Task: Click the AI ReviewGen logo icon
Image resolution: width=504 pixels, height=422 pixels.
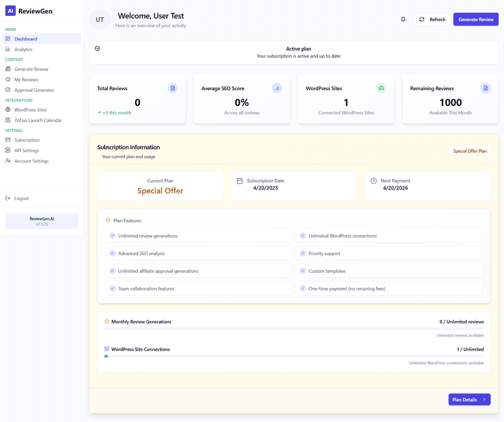Action: coord(10,11)
